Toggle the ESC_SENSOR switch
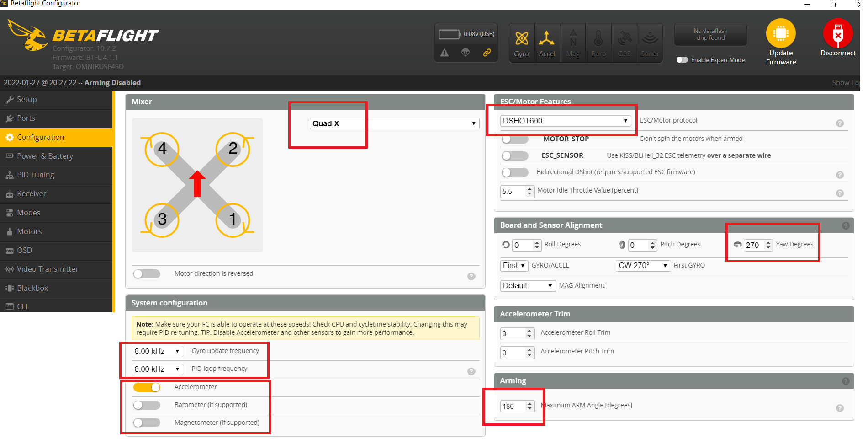Viewport: 868px width, 439px height. point(515,156)
